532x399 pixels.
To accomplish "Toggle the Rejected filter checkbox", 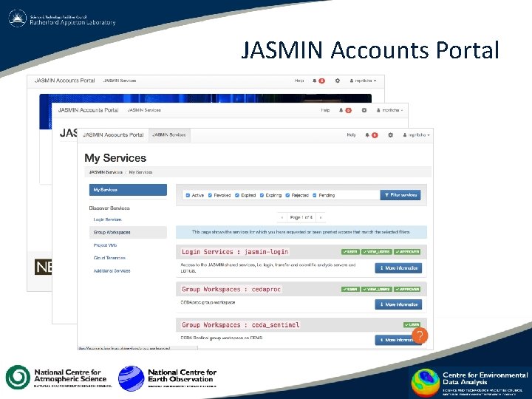I will [x=287, y=195].
